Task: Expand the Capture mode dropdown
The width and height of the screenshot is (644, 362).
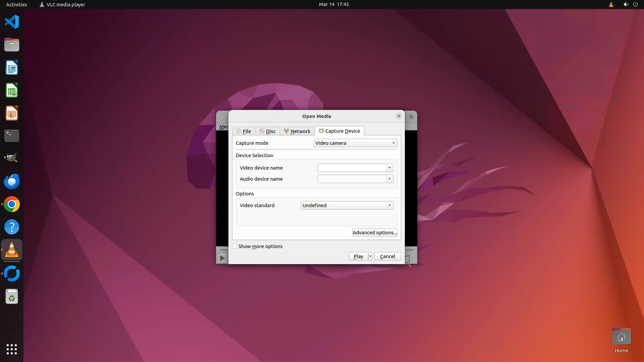Action: point(355,143)
